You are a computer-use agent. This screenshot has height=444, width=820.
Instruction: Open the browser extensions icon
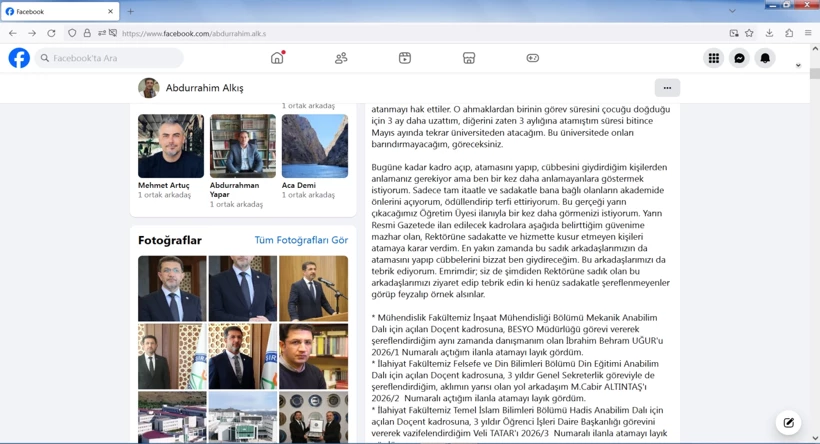(789, 33)
